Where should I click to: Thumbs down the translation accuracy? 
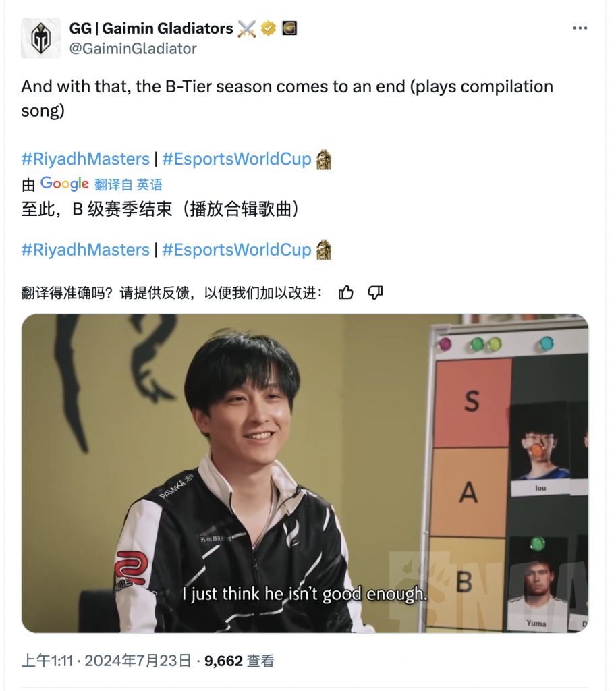(x=375, y=293)
